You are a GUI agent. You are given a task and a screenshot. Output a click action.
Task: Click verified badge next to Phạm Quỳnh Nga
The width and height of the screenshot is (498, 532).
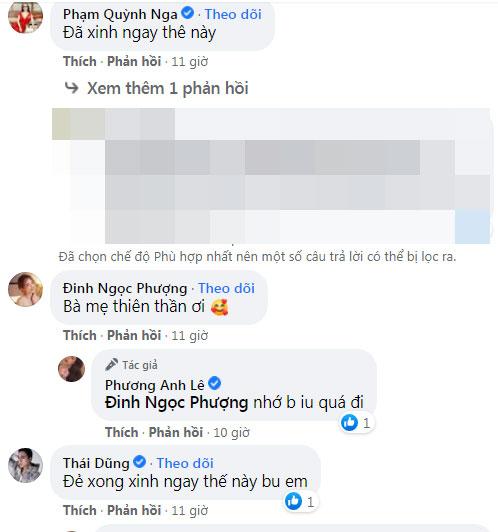(x=187, y=13)
